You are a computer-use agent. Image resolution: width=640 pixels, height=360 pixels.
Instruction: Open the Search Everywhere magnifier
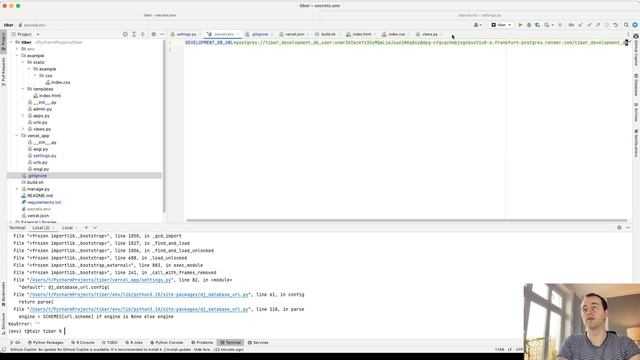pyautogui.click(x=626, y=25)
